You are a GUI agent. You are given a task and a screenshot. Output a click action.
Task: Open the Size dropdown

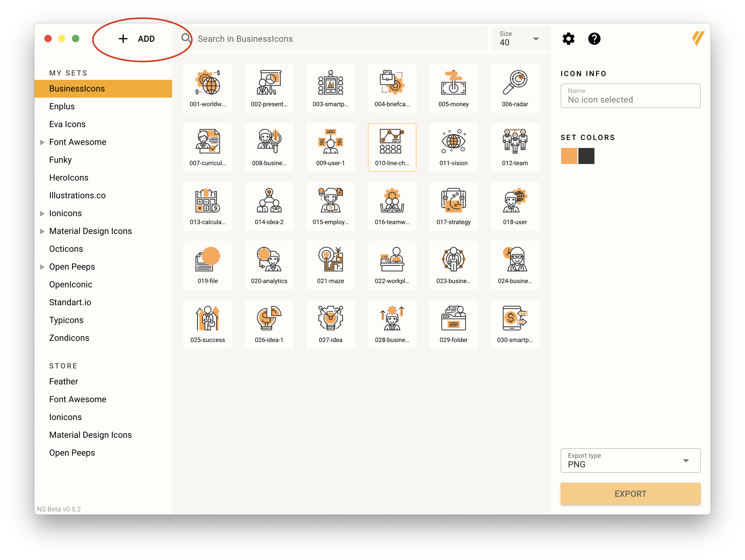[535, 39]
